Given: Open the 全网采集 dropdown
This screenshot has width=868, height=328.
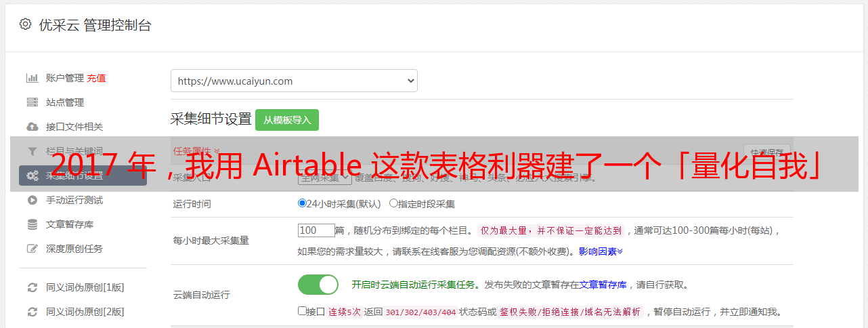Looking at the screenshot, I should 325,178.
